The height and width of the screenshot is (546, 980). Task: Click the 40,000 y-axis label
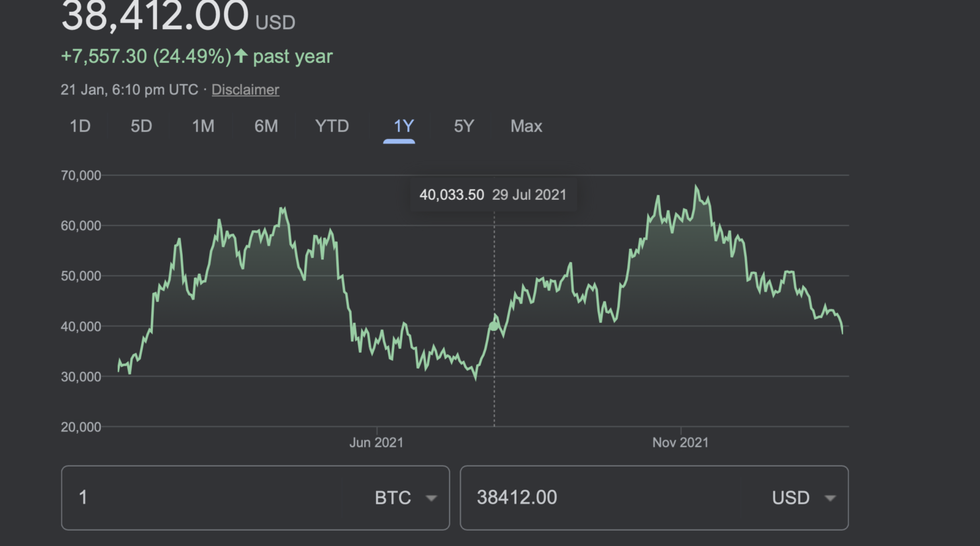coord(81,326)
